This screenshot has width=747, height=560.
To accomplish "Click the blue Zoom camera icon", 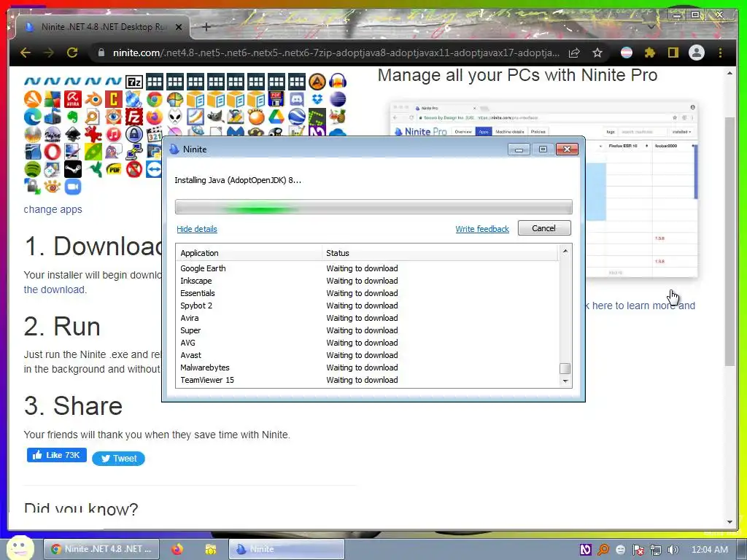I will (x=73, y=187).
